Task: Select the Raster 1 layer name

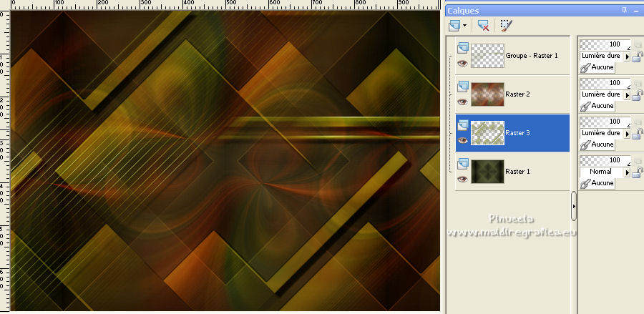Action: (x=517, y=172)
